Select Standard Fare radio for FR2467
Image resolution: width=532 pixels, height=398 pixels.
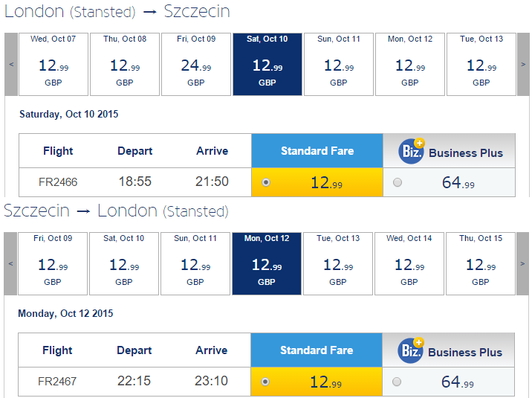pos(265,382)
